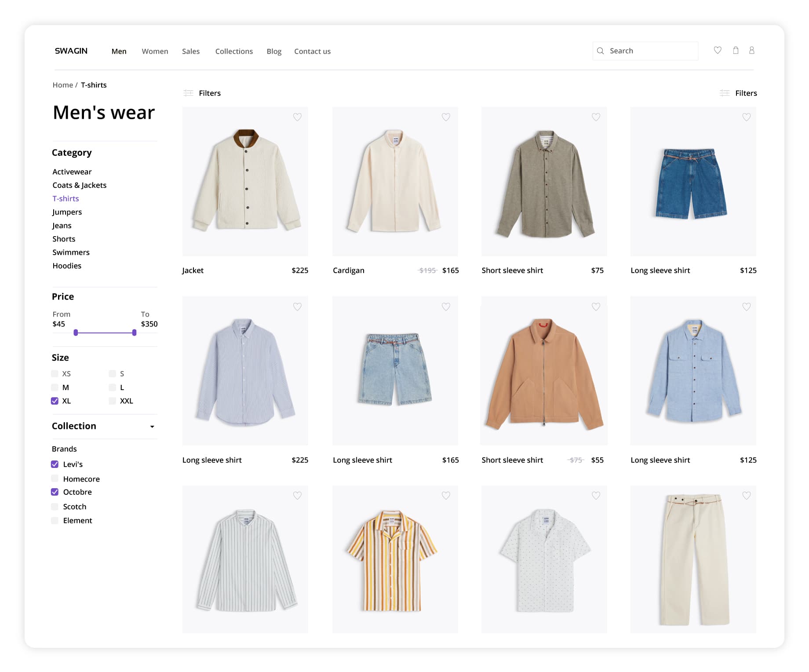Image resolution: width=809 pixels, height=672 pixels.
Task: Click the maximum price slider handle
Action: (134, 333)
